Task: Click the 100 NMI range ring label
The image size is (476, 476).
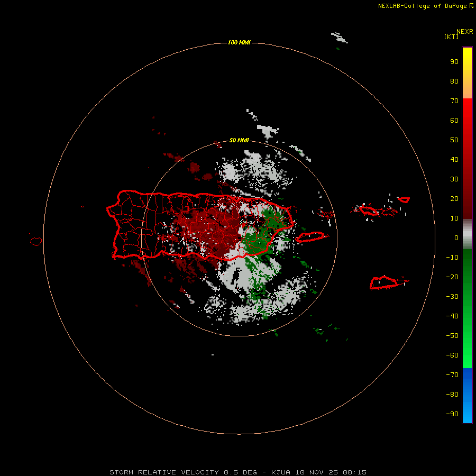Action: tap(239, 42)
